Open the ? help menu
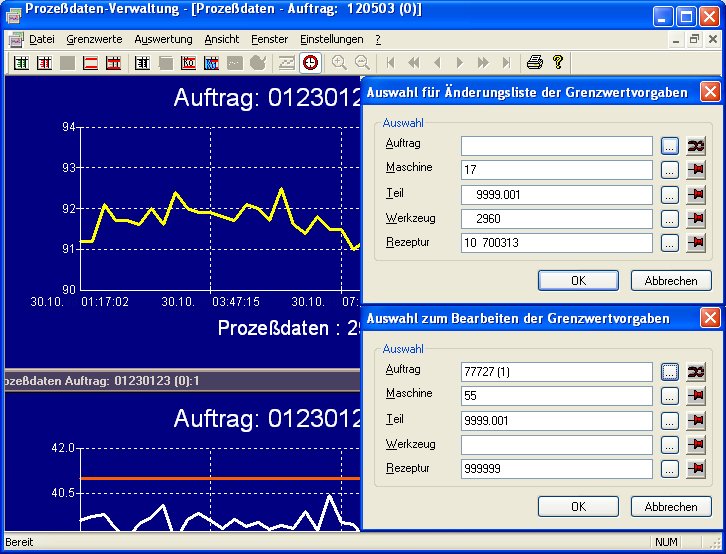 (378, 40)
